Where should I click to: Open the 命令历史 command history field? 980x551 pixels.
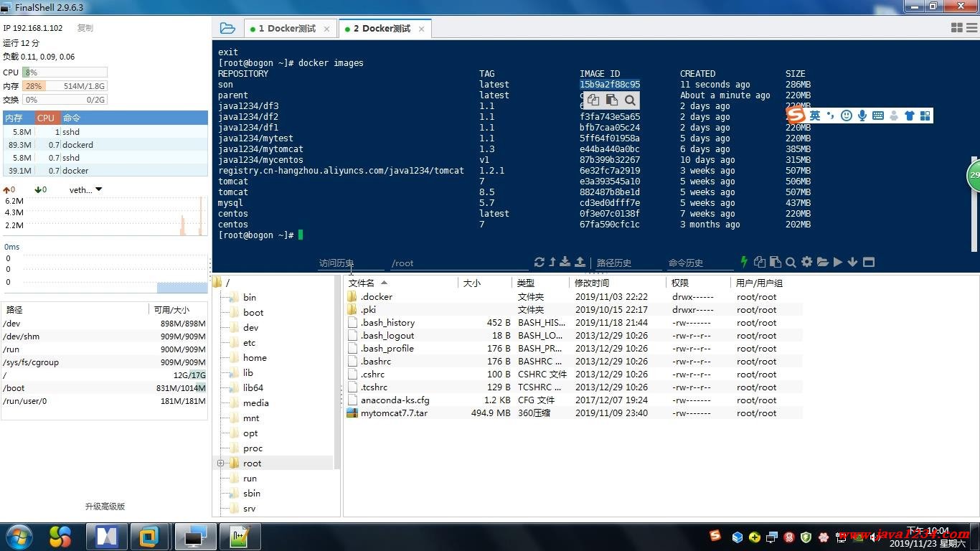pos(700,263)
